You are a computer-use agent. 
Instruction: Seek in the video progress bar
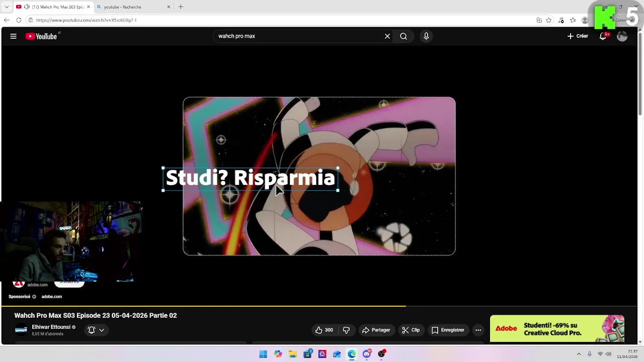pos(319,306)
